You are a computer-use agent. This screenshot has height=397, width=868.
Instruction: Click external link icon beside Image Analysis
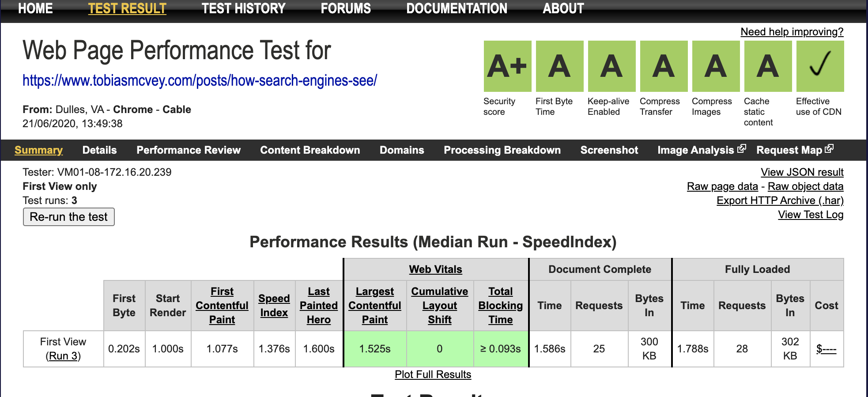click(x=742, y=149)
